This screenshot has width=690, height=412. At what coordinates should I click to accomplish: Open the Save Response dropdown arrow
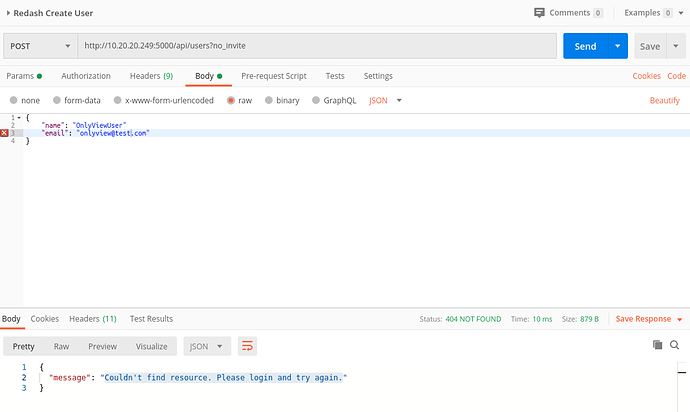point(679,319)
